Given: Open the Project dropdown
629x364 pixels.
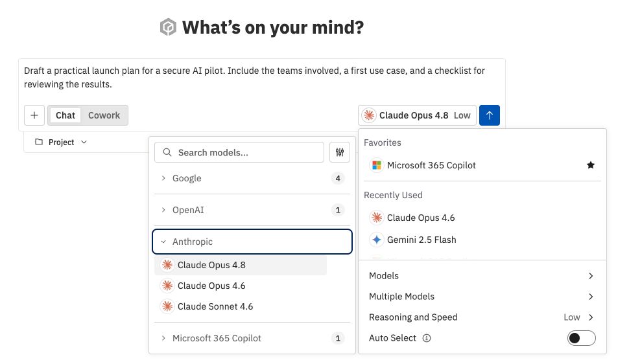Looking at the screenshot, I should (x=61, y=142).
